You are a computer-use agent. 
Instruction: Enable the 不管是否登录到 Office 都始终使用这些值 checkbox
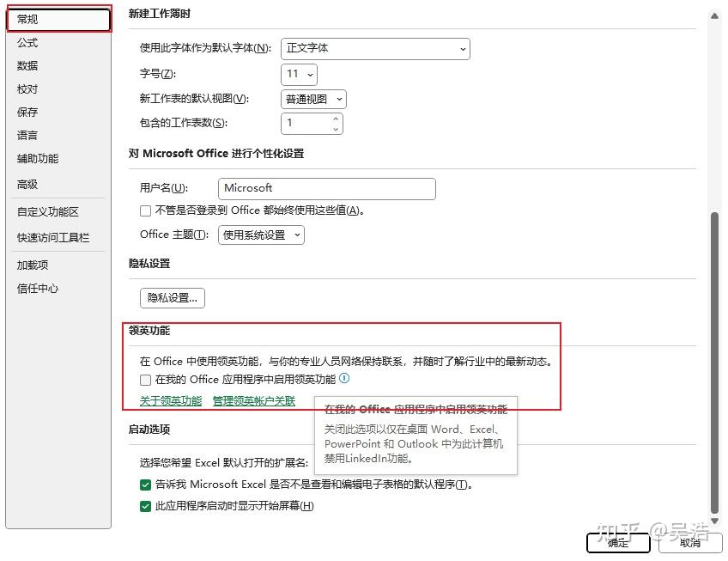[x=145, y=211]
